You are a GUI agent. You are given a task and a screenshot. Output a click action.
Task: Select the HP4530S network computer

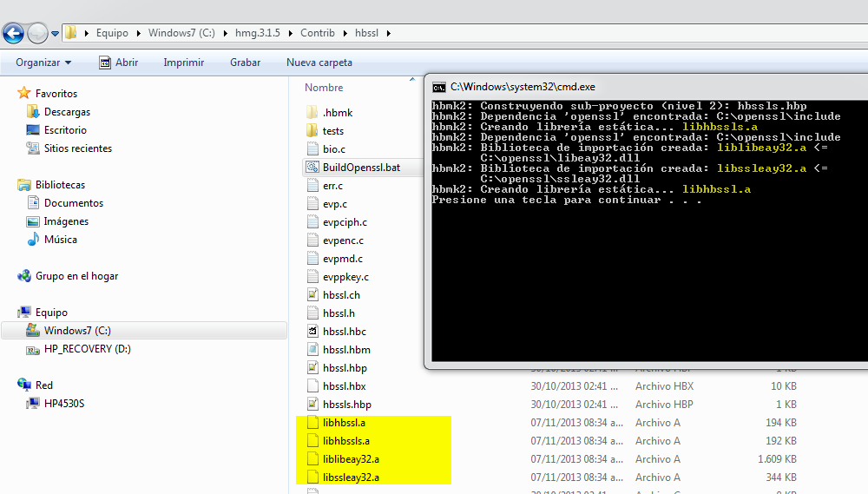coord(63,404)
